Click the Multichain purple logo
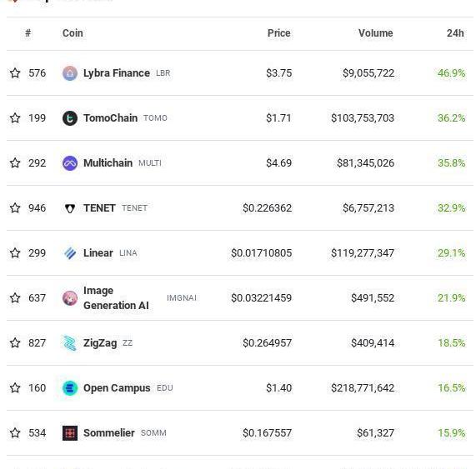This screenshot has width=476, height=469. [70, 163]
